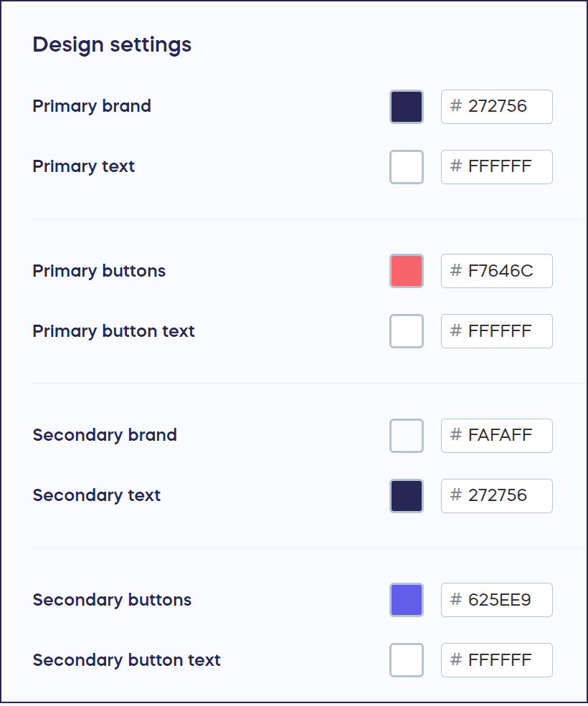Focus the Primary button text hex field
588x706 pixels.
pos(496,330)
